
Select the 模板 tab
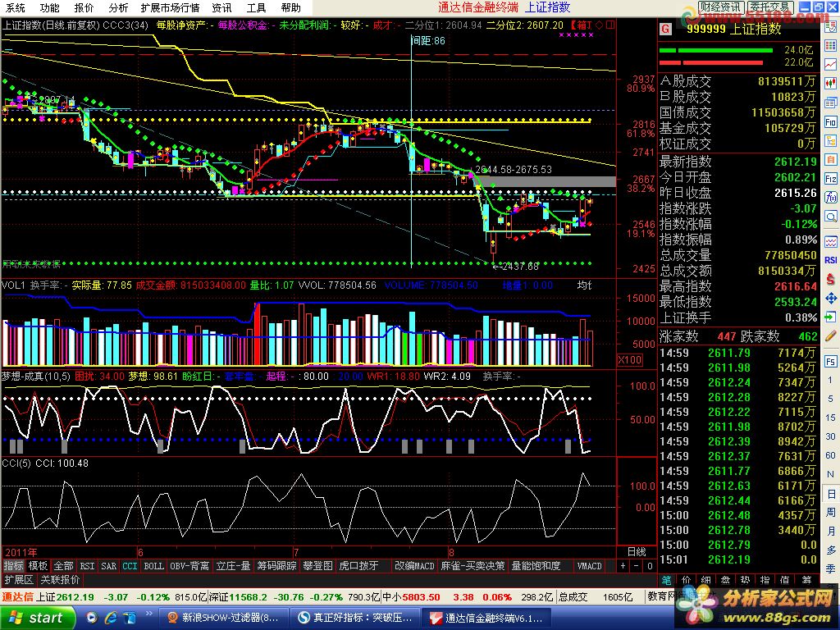pyautogui.click(x=38, y=566)
